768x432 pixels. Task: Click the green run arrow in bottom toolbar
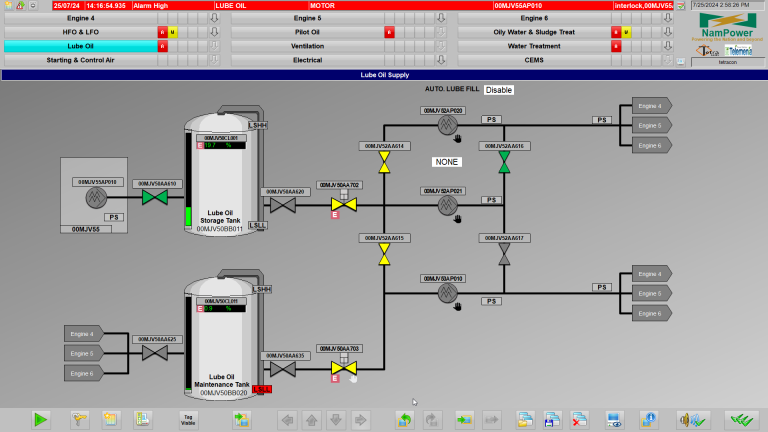[40, 419]
